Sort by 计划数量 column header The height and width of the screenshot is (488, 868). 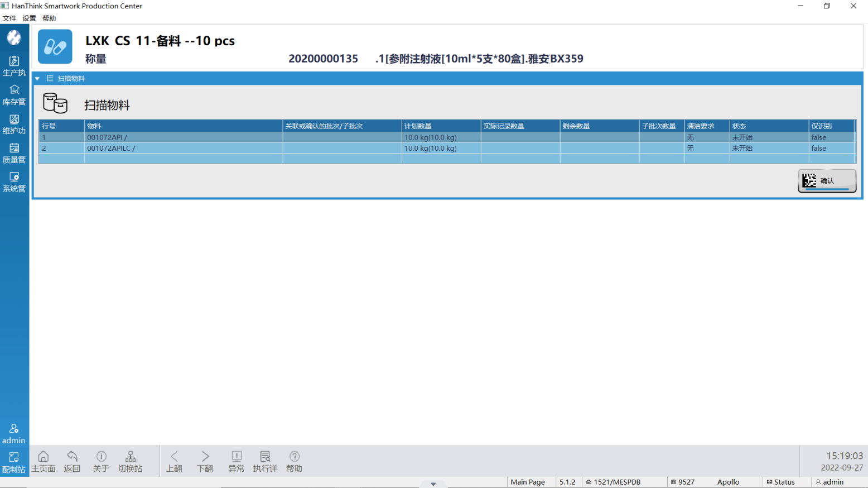440,126
